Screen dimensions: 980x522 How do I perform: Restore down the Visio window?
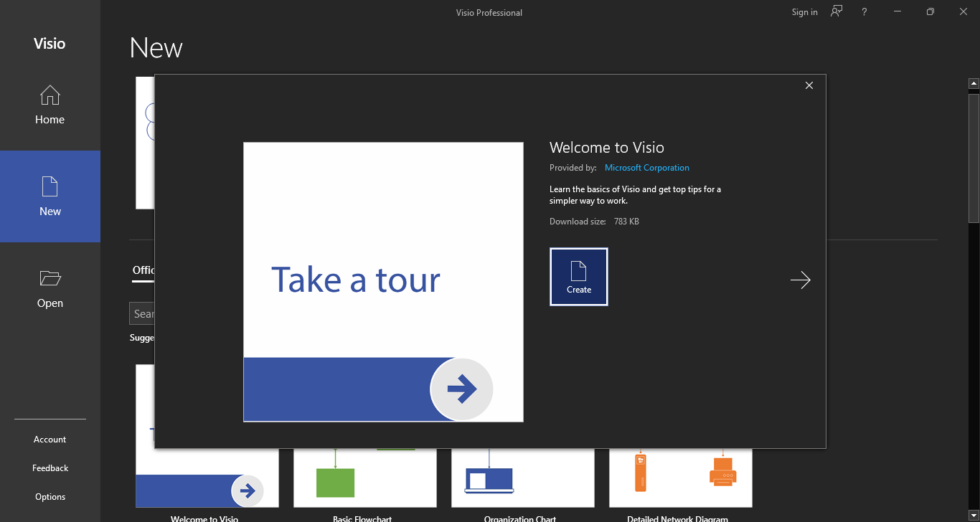[930, 11]
